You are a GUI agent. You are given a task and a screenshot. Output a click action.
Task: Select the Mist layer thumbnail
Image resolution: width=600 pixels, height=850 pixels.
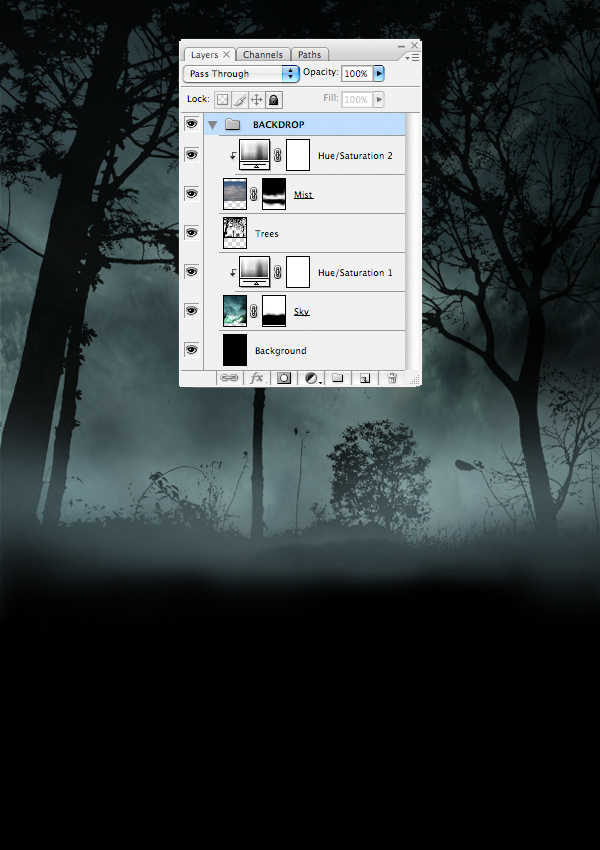click(235, 194)
